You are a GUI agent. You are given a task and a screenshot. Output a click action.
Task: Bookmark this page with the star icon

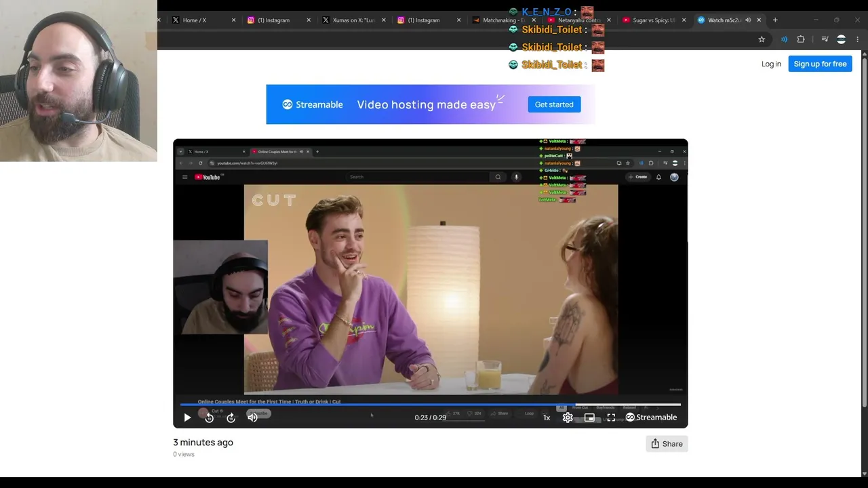(762, 39)
